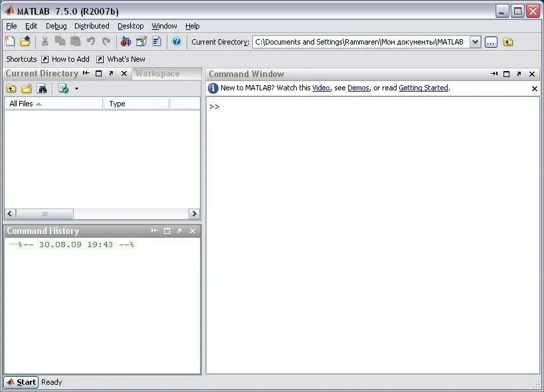Click the Cut scissors icon
544x392 pixels.
point(45,42)
